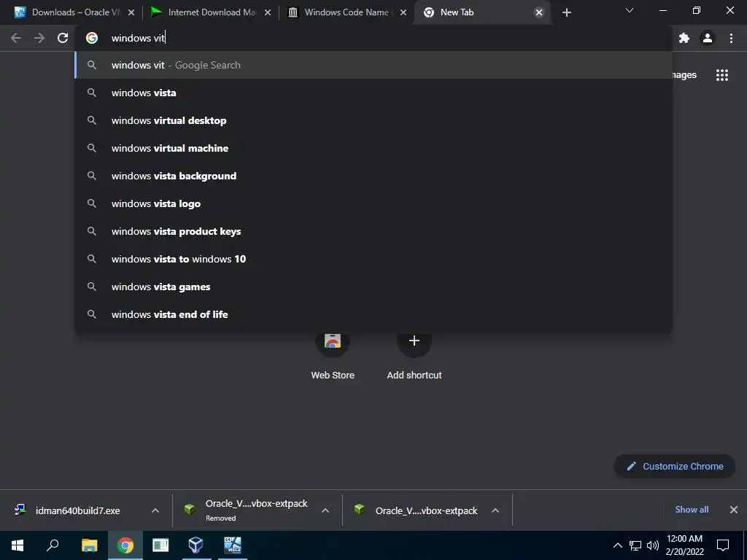Open the Chrome profile icon
Screen dimensions: 747x560
pyautogui.click(x=708, y=38)
